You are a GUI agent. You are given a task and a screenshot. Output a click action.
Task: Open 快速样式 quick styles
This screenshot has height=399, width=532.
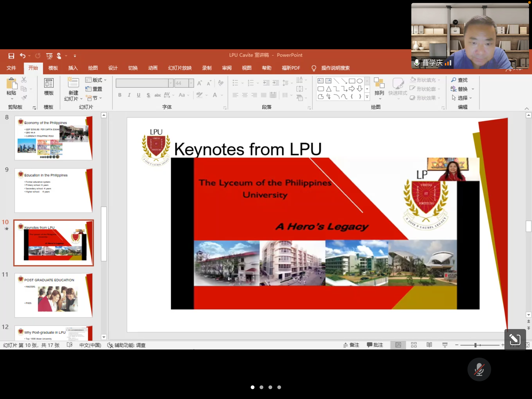point(398,89)
